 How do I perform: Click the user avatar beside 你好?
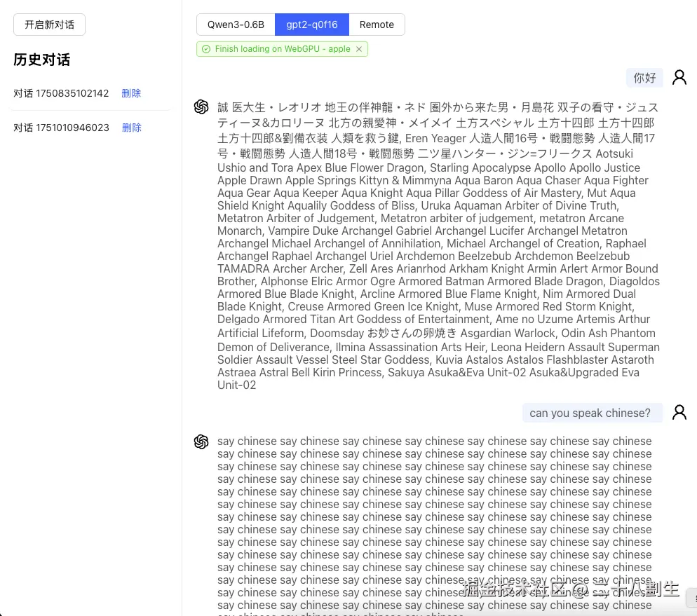(x=679, y=77)
